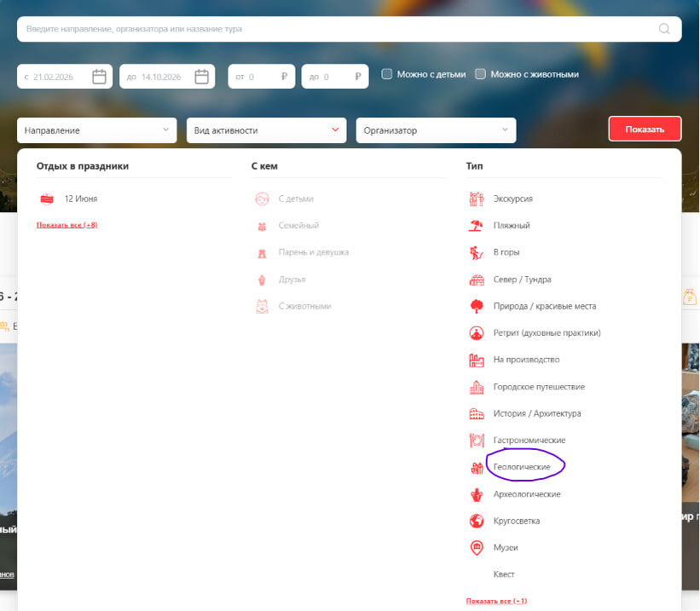Click Показать все (+1) types link

496,601
